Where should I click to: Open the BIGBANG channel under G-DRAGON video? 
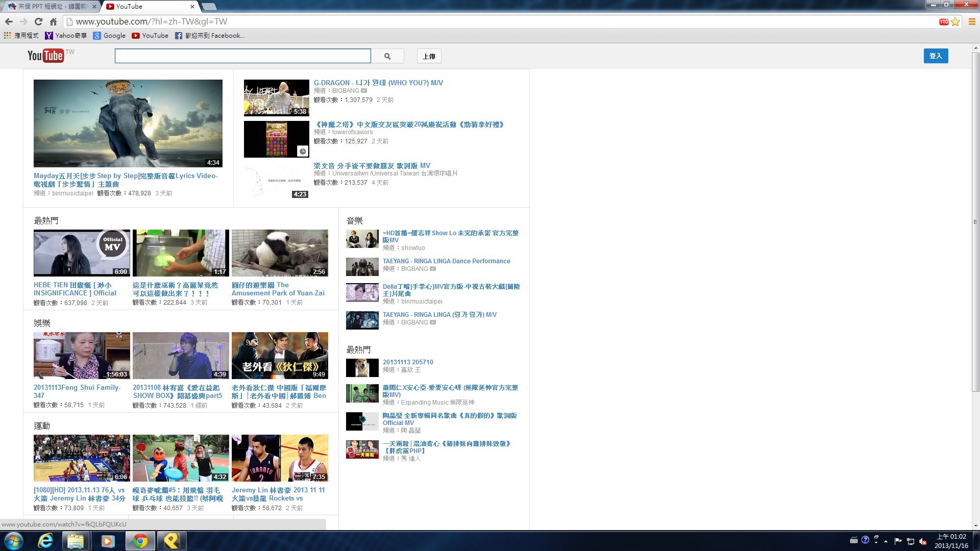coord(346,91)
